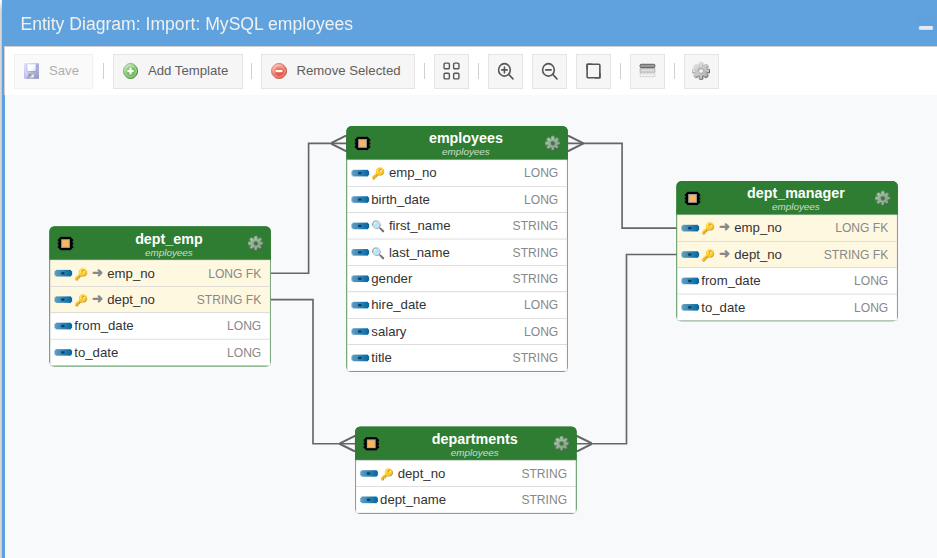Select salary field in employees
The width and height of the screenshot is (937, 558).
tap(388, 332)
